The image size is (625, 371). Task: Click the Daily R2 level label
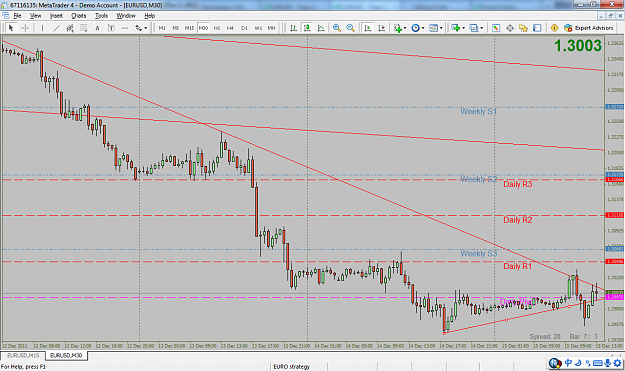click(517, 220)
